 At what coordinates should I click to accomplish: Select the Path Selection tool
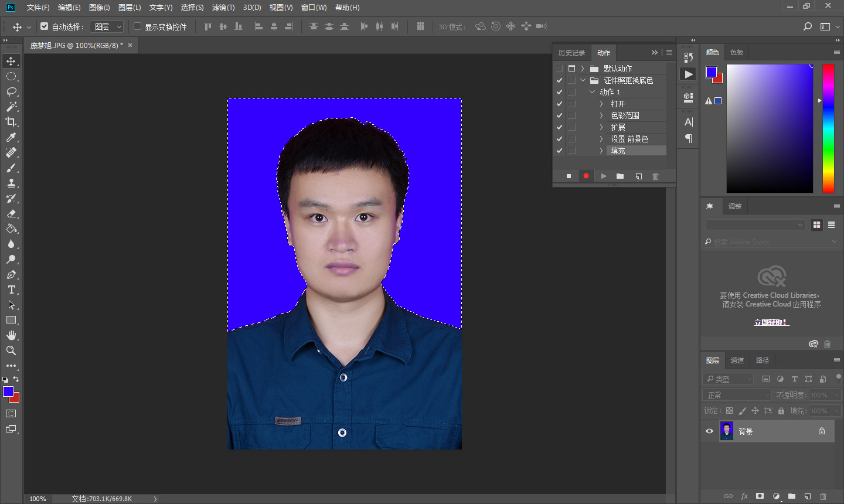point(11,305)
